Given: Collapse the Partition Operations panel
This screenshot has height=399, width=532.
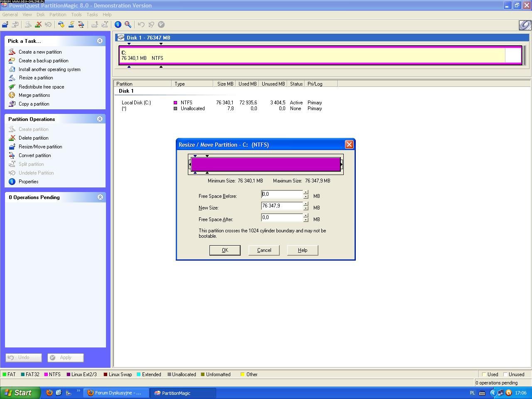Looking at the screenshot, I should click(x=100, y=119).
